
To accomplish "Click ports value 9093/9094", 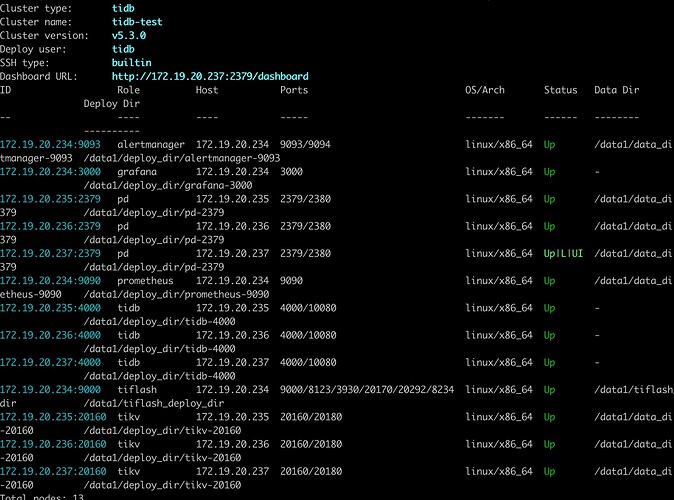I will 305,144.
